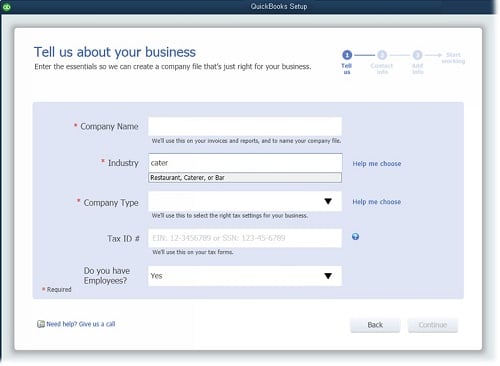Focus the Company Name field
The width and height of the screenshot is (500, 366).
(245, 126)
